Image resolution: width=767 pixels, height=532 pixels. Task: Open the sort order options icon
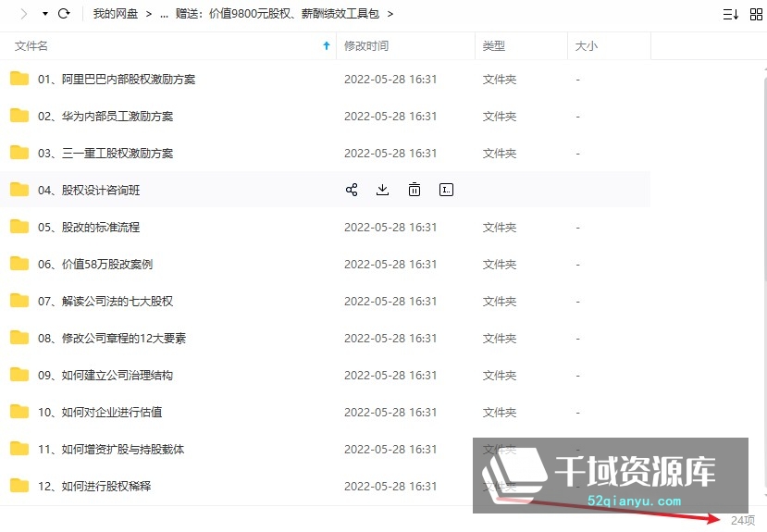(x=730, y=14)
